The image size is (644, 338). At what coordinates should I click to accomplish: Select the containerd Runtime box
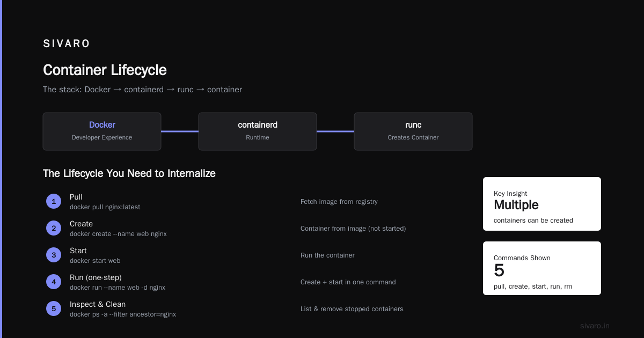point(258,131)
